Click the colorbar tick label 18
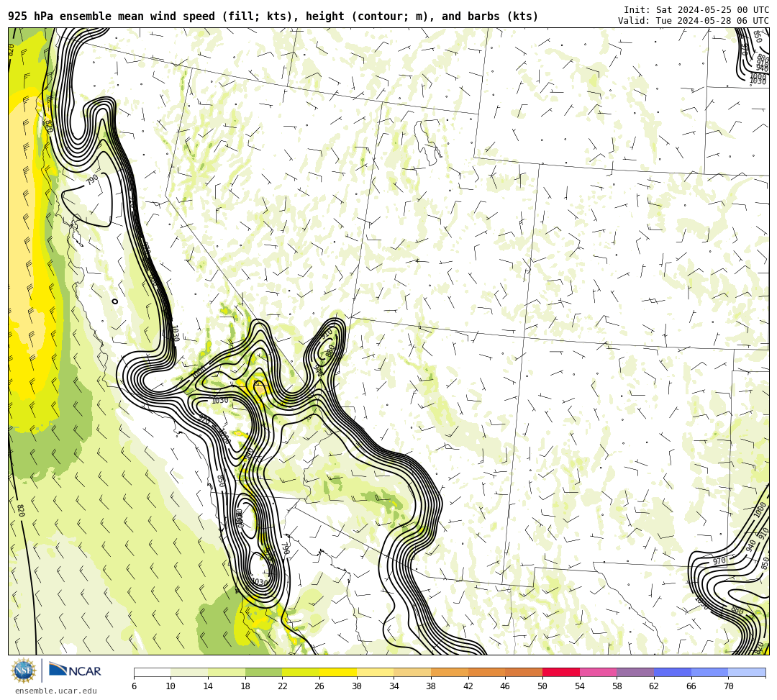The image size is (777, 700). [x=245, y=686]
